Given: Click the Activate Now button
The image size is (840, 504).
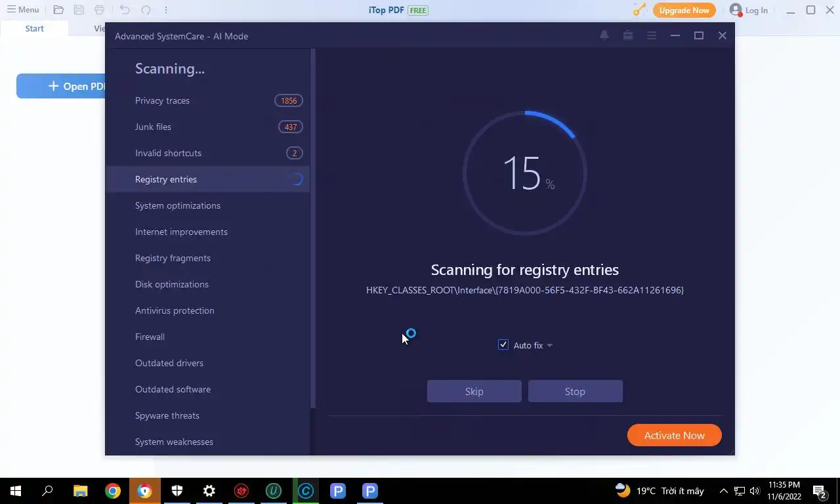Looking at the screenshot, I should pos(675,435).
